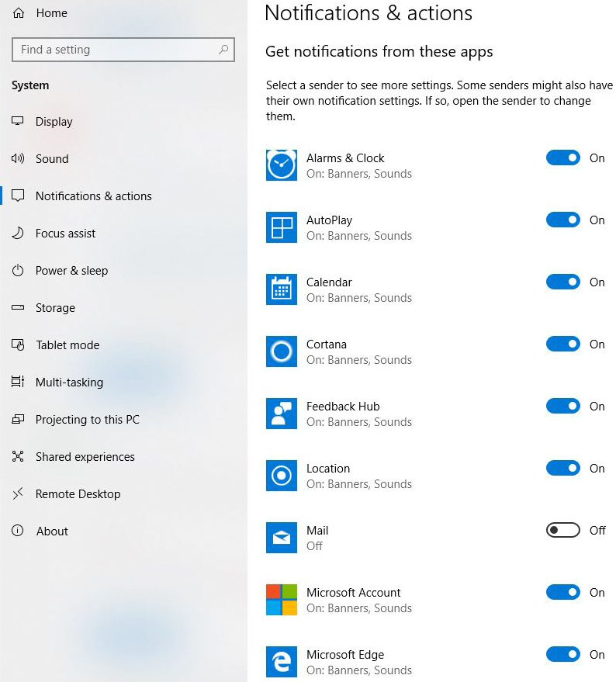
Task: Disable Feedback Hub notifications toggle
Action: click(563, 407)
